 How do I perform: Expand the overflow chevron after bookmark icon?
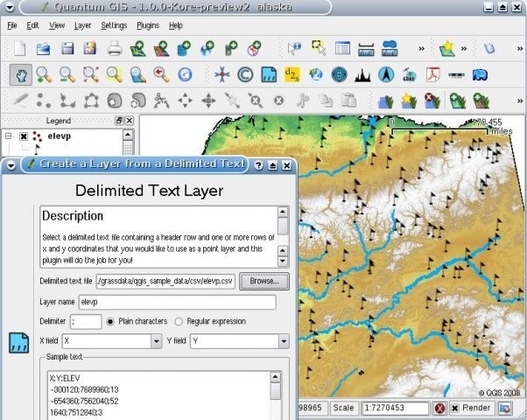click(x=463, y=49)
